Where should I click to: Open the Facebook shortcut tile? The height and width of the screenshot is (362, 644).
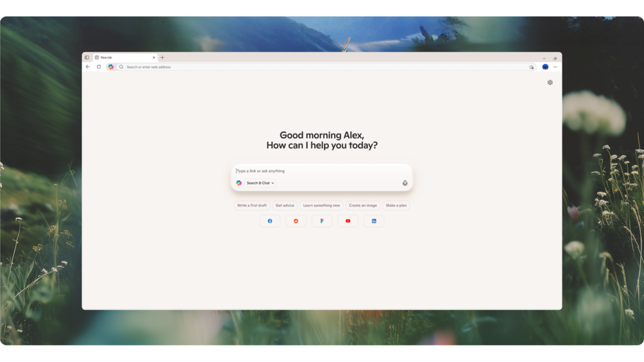(x=270, y=221)
